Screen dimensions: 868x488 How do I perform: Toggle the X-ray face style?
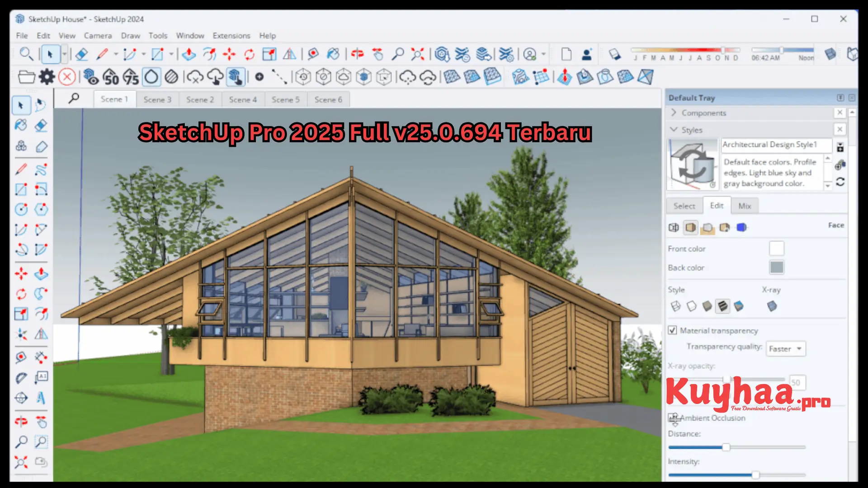[772, 306]
